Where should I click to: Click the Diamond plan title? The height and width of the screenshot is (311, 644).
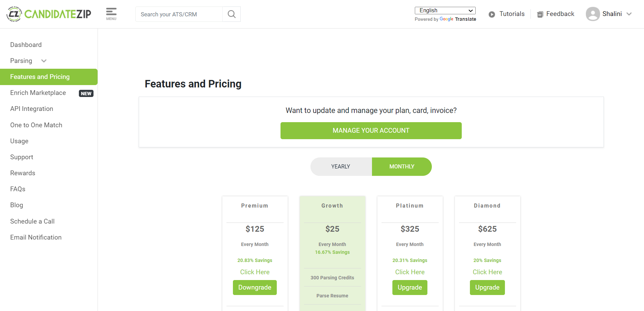[487, 206]
